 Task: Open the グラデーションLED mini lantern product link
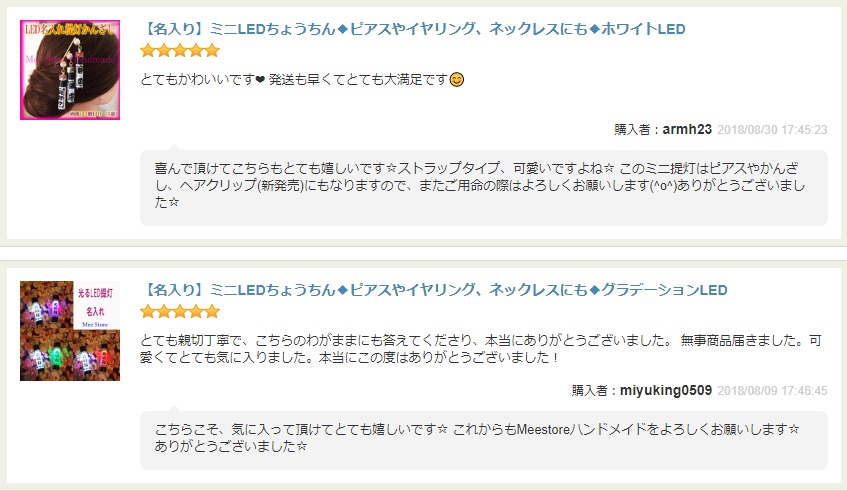(x=434, y=290)
